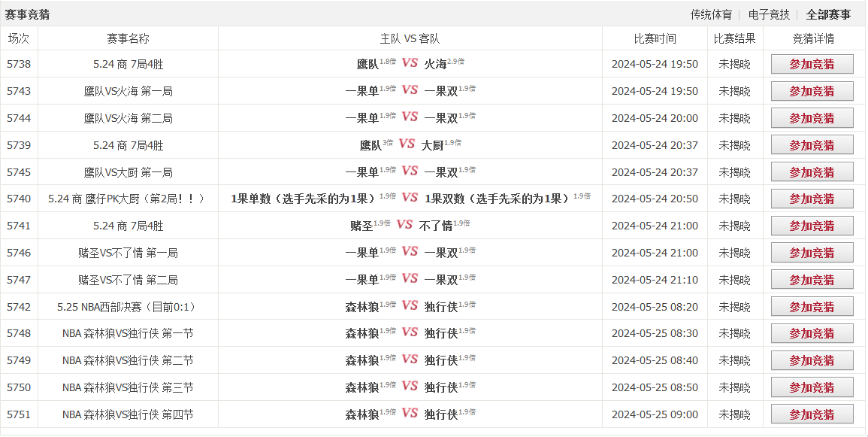Choose 森林狼 in match 5742
The height and width of the screenshot is (437, 868).
tap(362, 307)
